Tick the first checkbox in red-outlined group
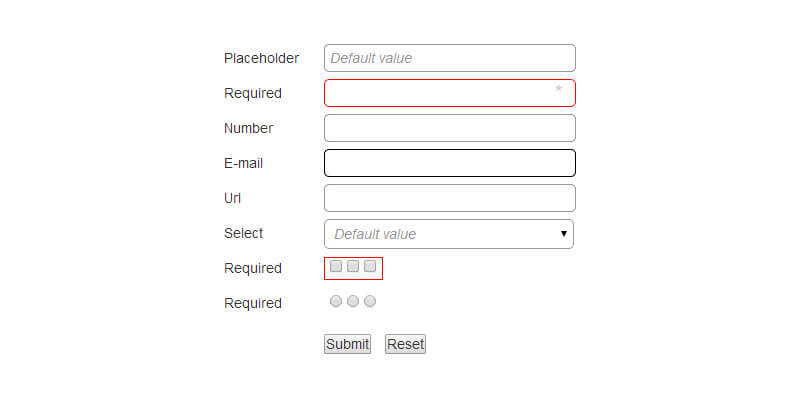The width and height of the screenshot is (800, 400). [x=336, y=267]
